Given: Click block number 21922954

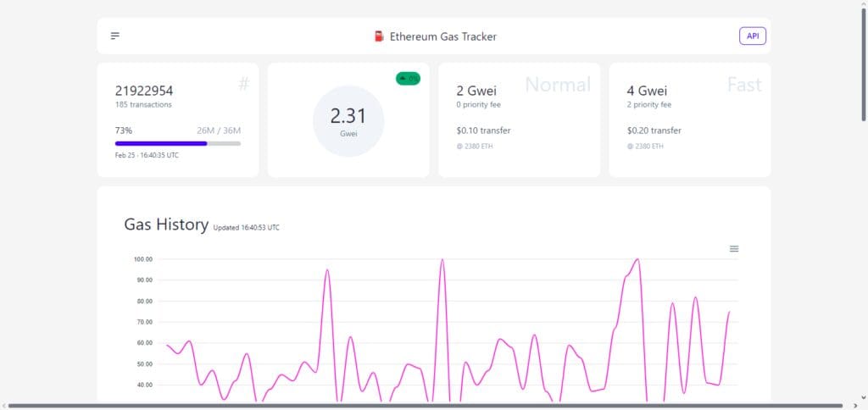Looking at the screenshot, I should (144, 91).
